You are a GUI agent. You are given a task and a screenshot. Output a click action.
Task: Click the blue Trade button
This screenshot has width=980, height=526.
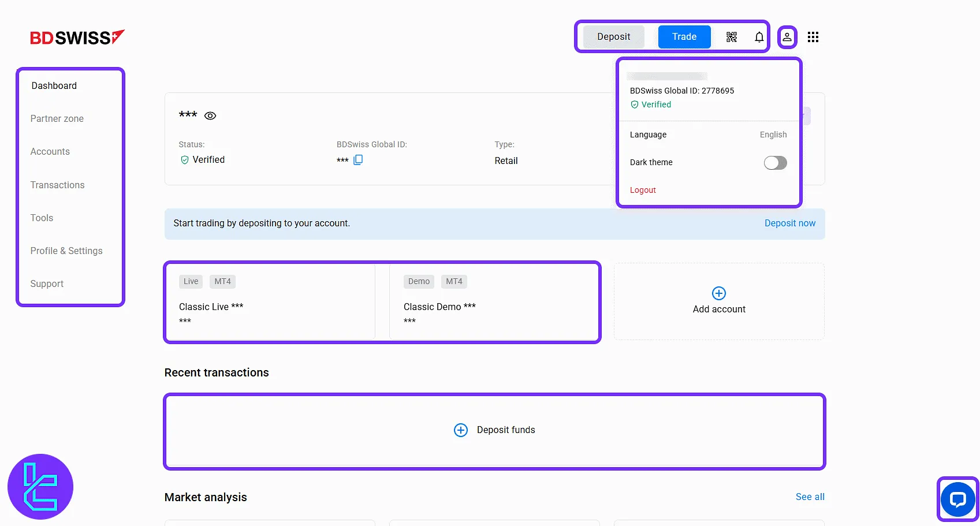[684, 37]
